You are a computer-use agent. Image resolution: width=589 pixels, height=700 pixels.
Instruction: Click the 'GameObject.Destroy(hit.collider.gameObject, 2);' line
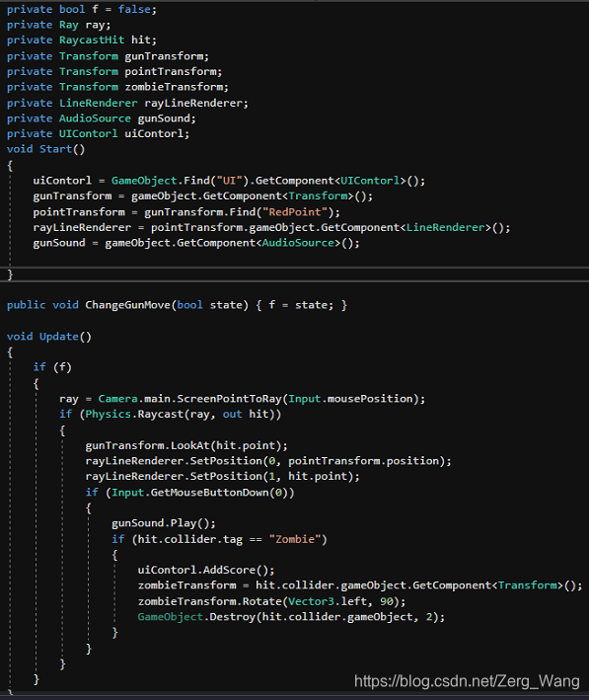point(291,617)
